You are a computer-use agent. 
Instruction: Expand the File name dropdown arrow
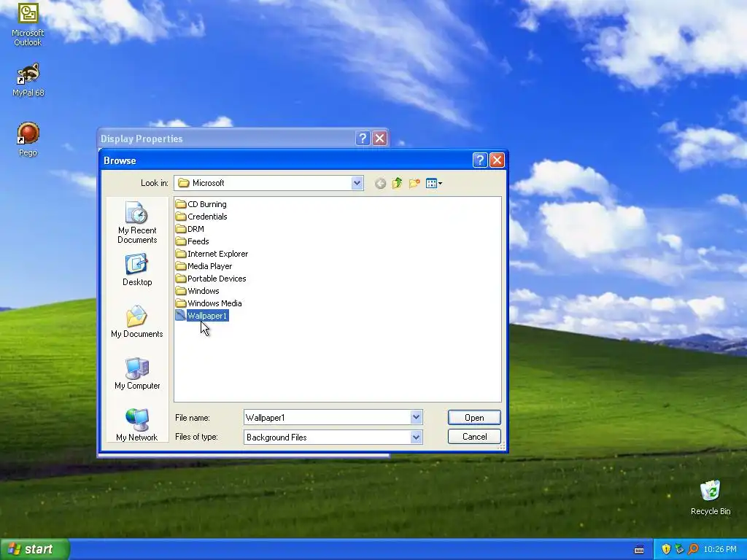point(416,418)
